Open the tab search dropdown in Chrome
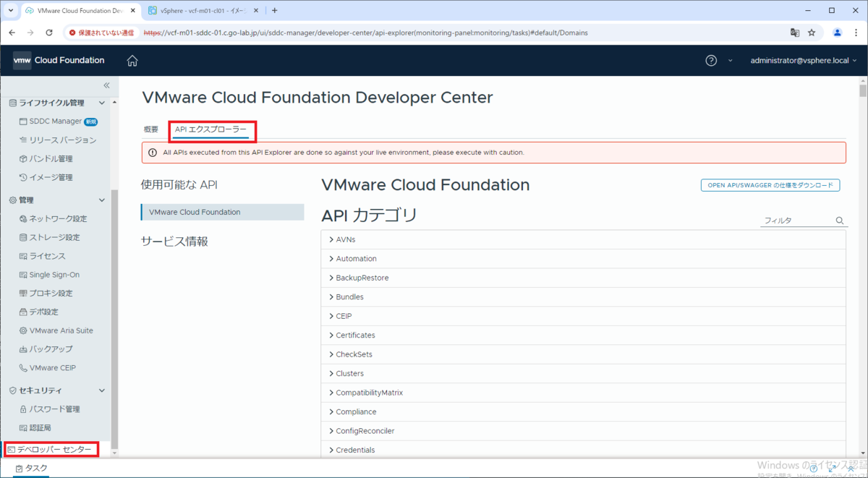 pos(11,11)
